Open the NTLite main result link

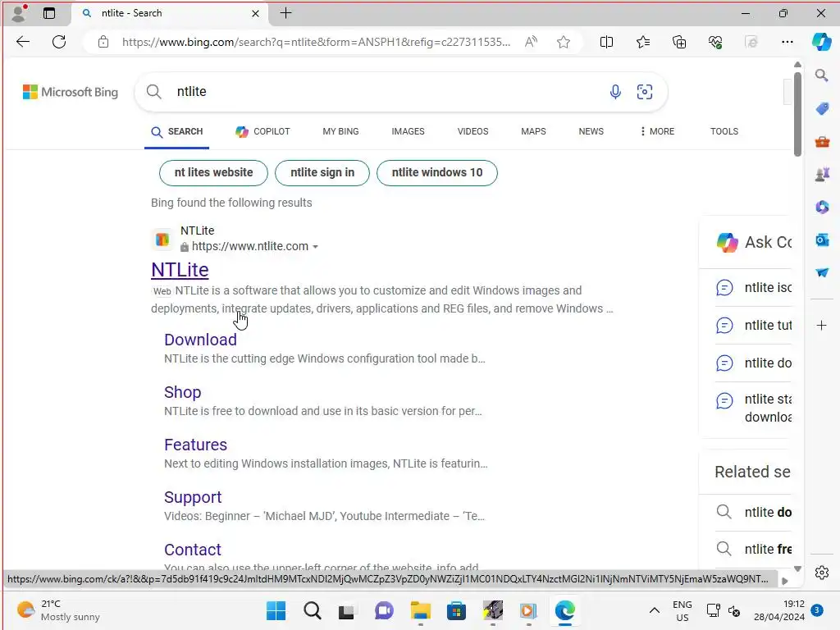coord(180,270)
